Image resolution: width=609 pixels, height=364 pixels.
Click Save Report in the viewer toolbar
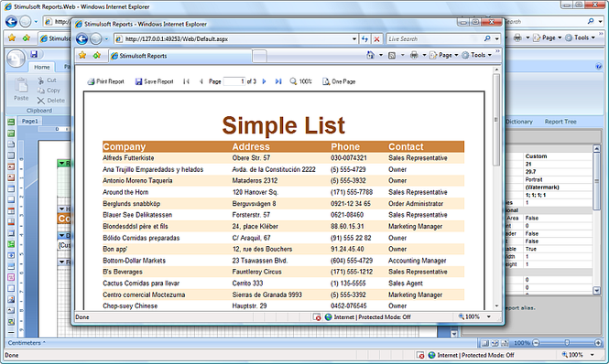pos(154,81)
